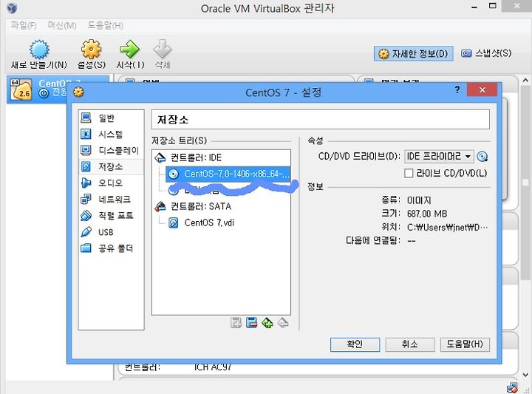Select the 시스템 settings category
The image size is (532, 394).
pyautogui.click(x=111, y=135)
